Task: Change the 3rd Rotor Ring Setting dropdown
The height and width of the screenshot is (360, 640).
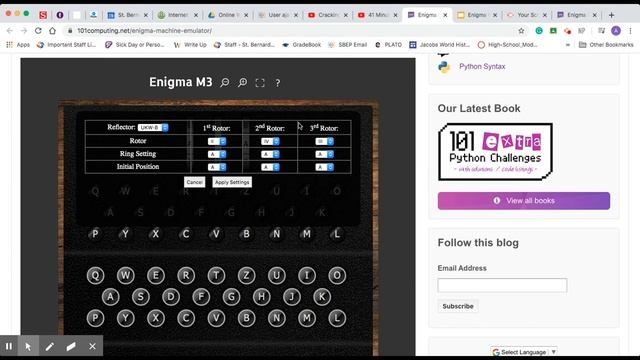Action: [324, 154]
